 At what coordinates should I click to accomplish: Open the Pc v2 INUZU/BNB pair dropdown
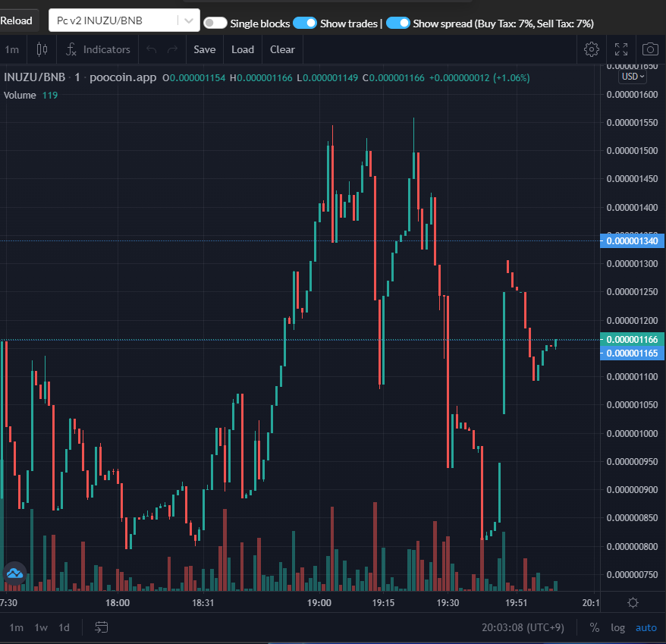(x=124, y=20)
